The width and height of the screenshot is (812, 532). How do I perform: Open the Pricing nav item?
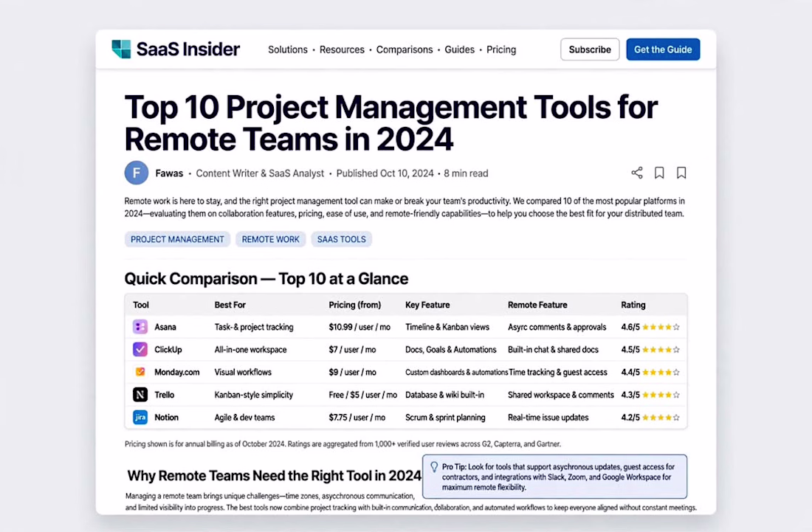pos(501,49)
